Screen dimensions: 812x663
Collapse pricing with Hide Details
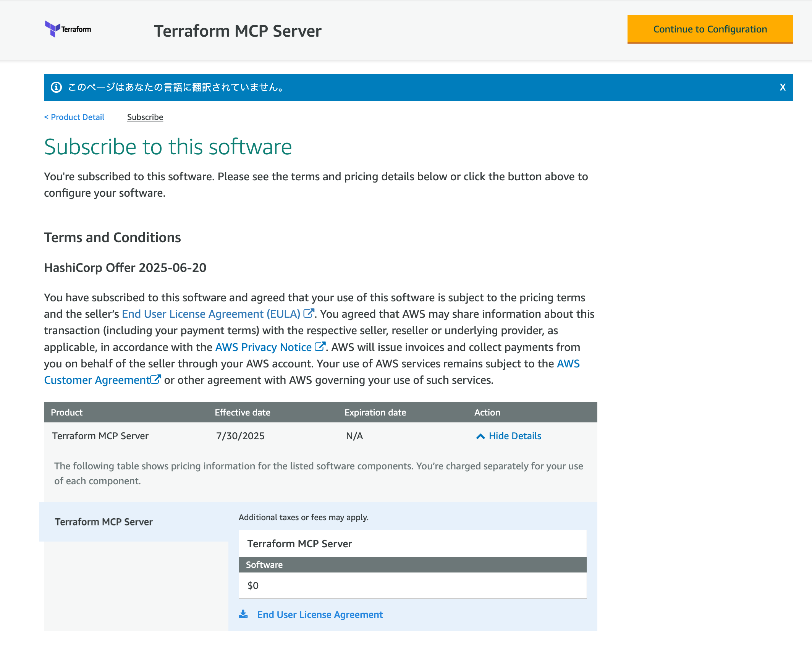coord(515,436)
